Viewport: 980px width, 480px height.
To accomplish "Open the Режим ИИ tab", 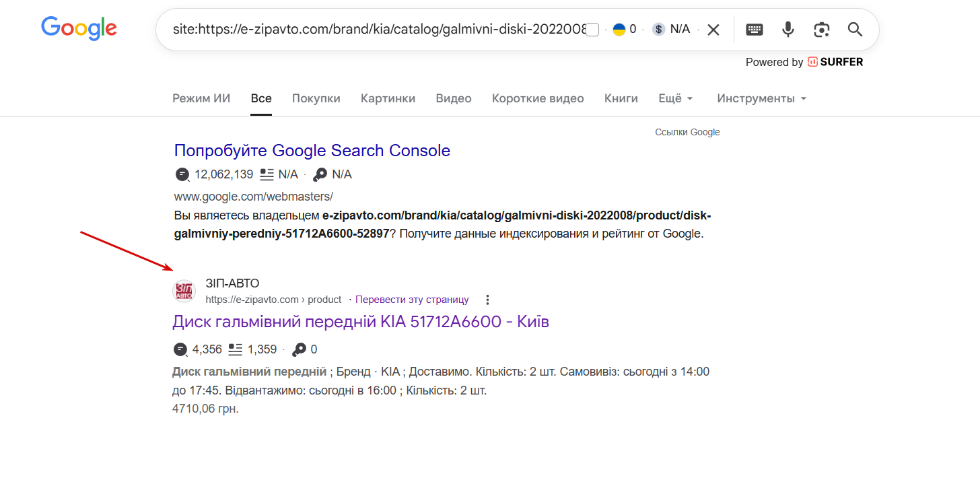I will (x=201, y=98).
